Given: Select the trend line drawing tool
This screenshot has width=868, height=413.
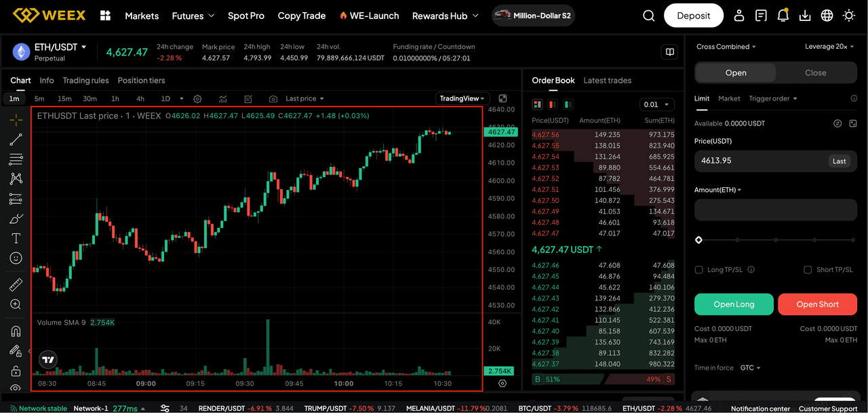Looking at the screenshot, I should point(15,140).
